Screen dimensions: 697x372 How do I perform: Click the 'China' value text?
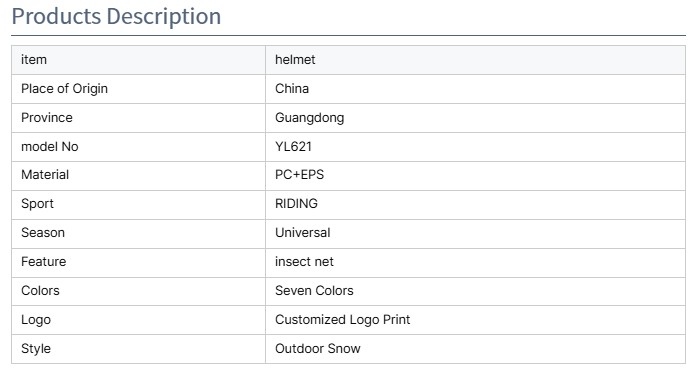point(292,88)
